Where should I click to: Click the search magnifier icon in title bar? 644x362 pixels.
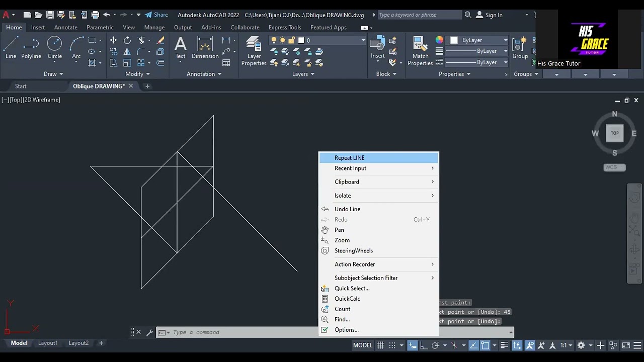click(468, 15)
